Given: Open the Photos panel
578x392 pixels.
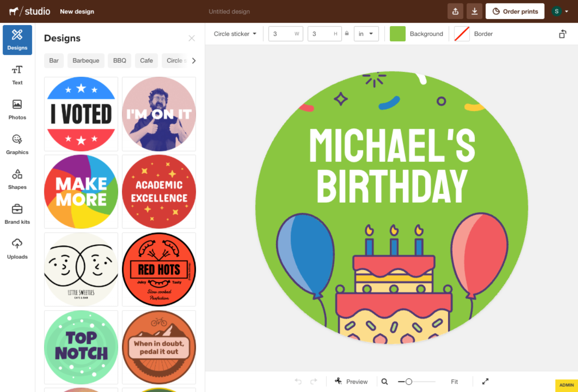Looking at the screenshot, I should [x=17, y=109].
